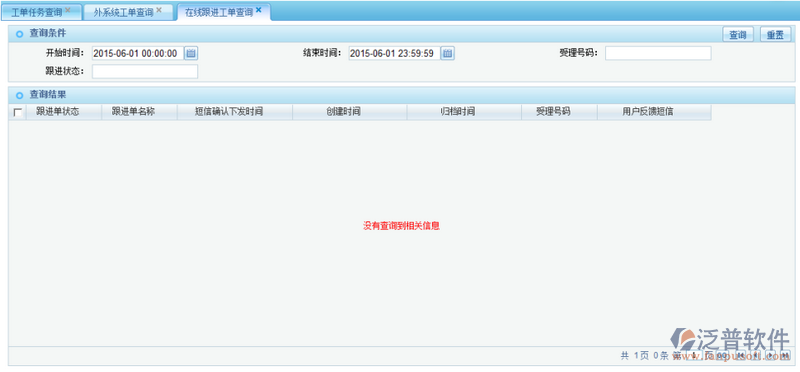
Task: Open the 跟进状态 field
Action: pos(145,71)
